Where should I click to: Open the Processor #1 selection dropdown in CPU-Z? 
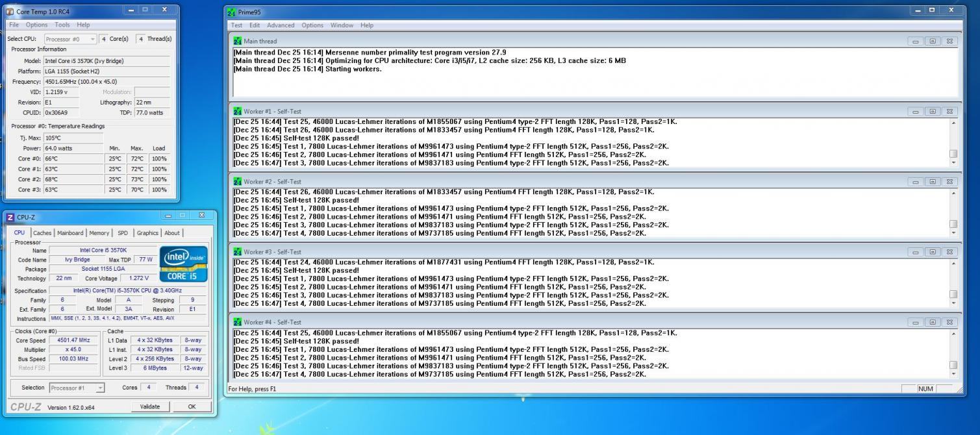coord(77,388)
